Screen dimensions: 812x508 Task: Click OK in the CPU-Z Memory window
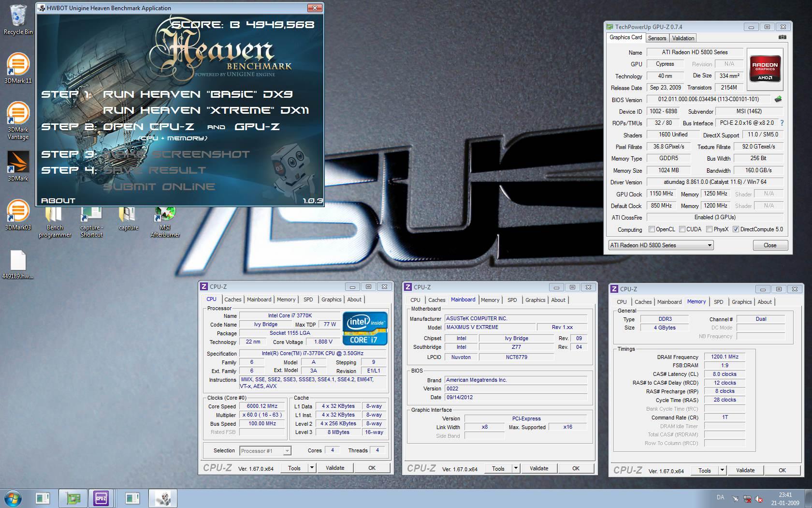point(782,470)
